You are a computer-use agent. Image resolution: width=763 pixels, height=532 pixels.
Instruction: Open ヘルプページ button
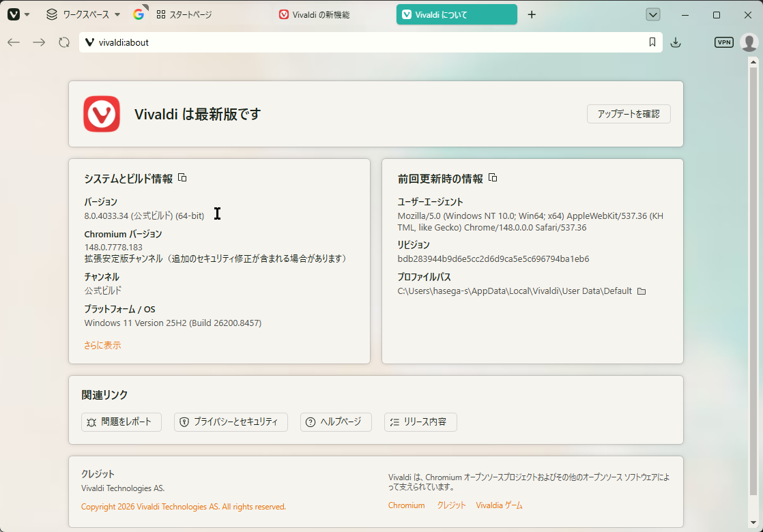click(x=336, y=422)
